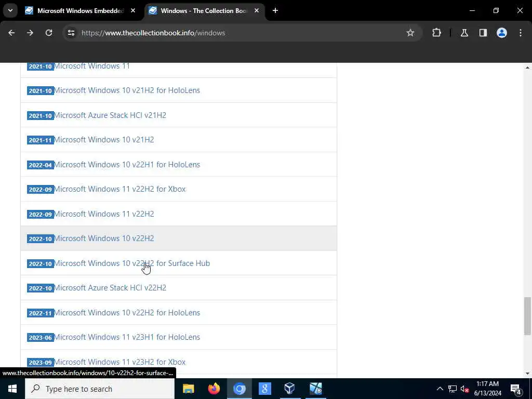Close the Microsoft Windows Embedded tab

coord(133,10)
